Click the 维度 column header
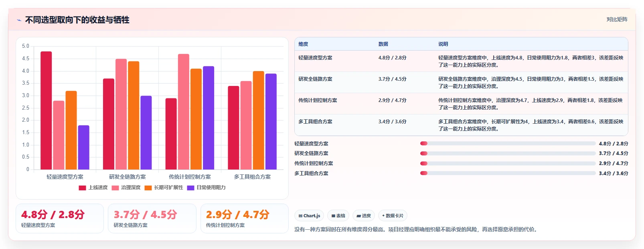The image size is (644, 249). click(303, 44)
